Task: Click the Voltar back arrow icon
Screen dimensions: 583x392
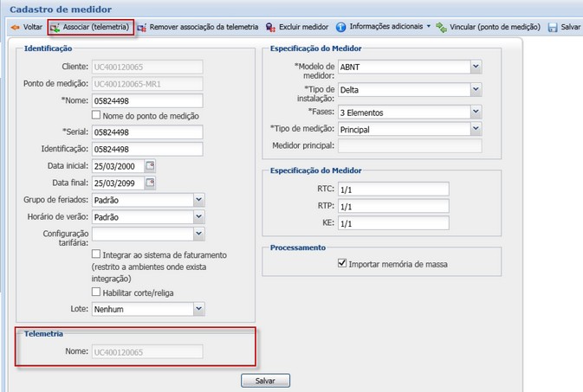Action: 15,28
